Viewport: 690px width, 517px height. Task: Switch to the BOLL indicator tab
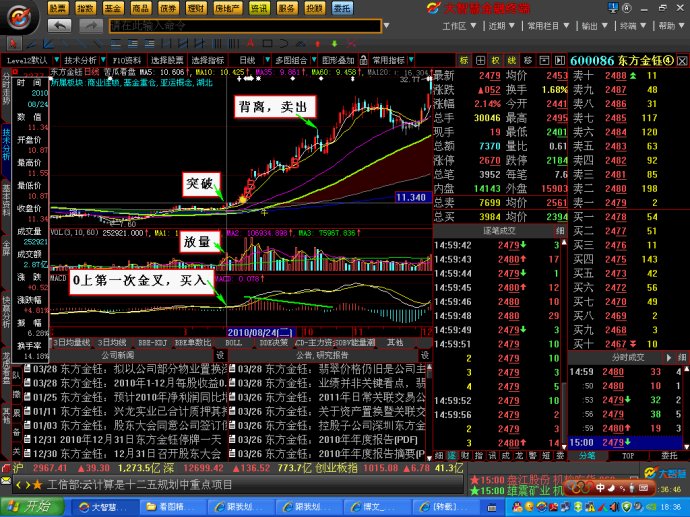click(x=233, y=343)
